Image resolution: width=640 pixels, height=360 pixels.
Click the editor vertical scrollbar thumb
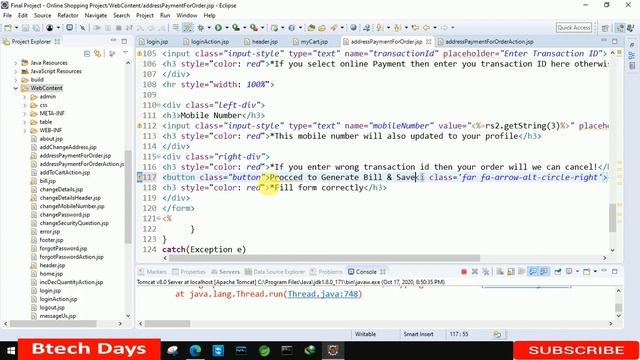click(x=612, y=218)
